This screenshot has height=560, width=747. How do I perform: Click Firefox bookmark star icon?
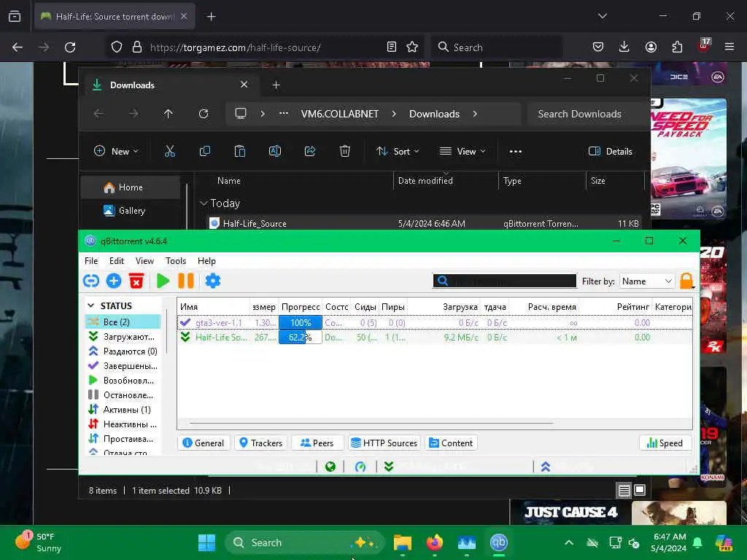click(x=412, y=47)
